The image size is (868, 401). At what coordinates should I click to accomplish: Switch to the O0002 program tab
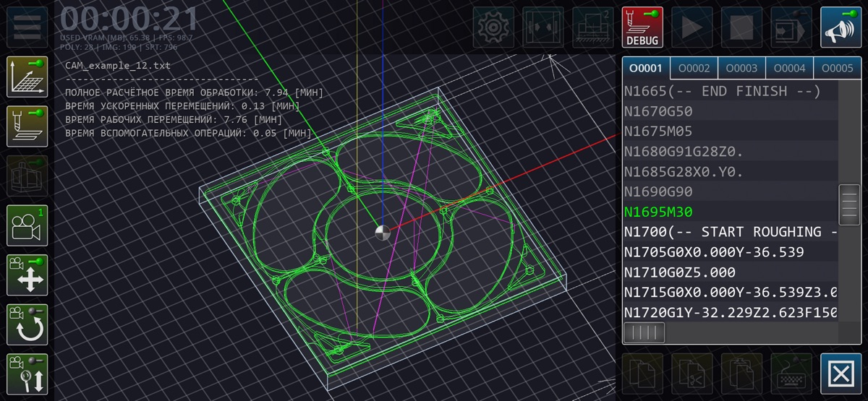(694, 69)
